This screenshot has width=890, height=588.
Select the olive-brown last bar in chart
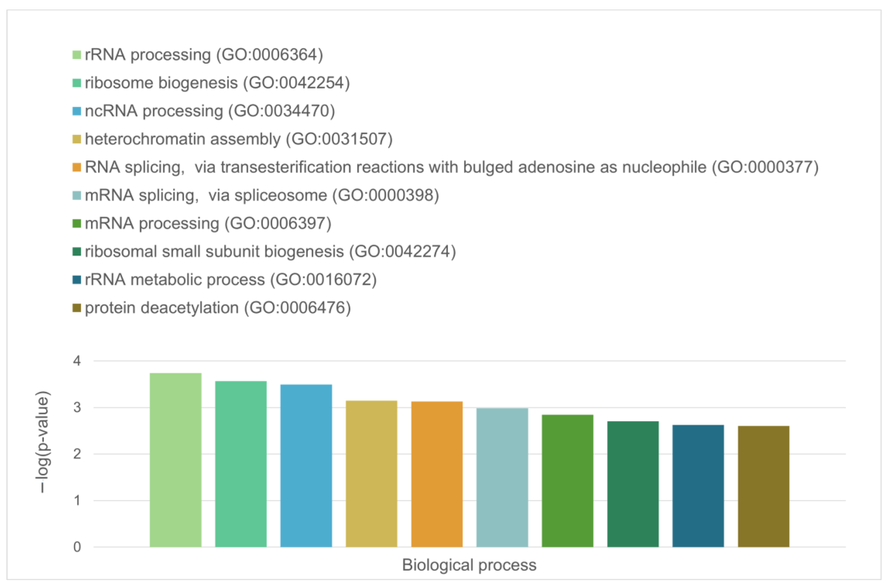click(x=764, y=486)
